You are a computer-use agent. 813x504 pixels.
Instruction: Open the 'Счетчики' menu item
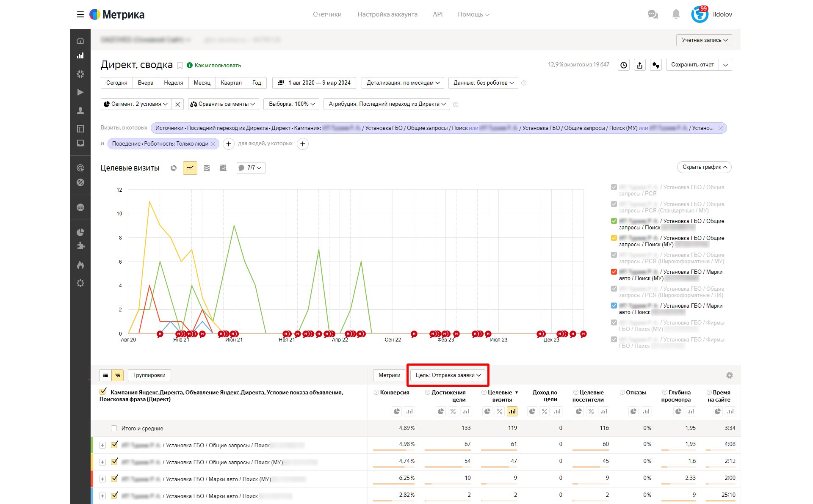pos(327,14)
